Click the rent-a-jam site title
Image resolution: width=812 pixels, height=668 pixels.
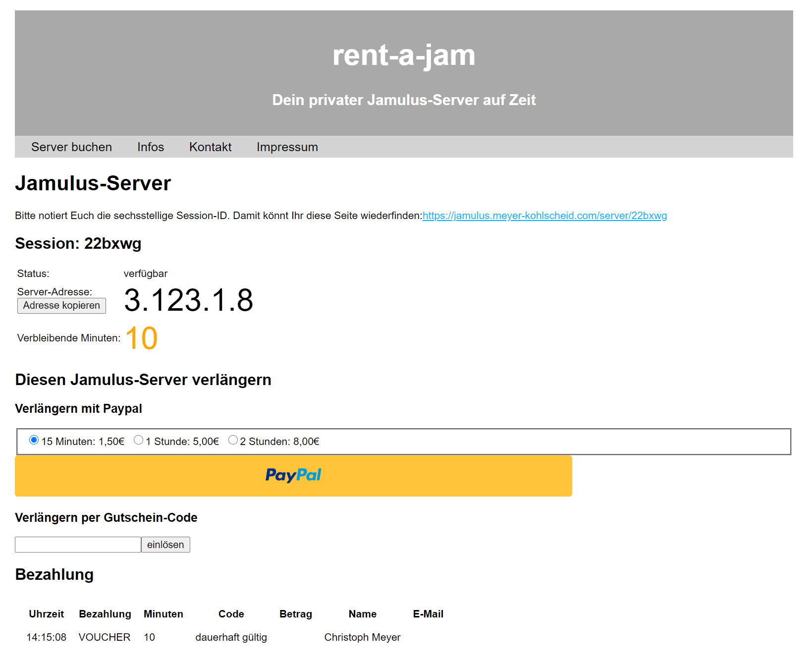[x=403, y=55]
